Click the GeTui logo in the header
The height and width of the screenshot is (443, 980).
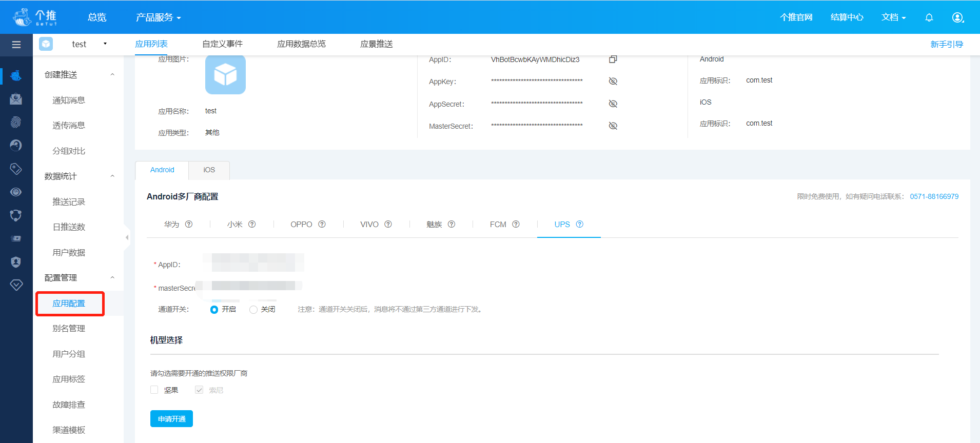click(x=35, y=17)
